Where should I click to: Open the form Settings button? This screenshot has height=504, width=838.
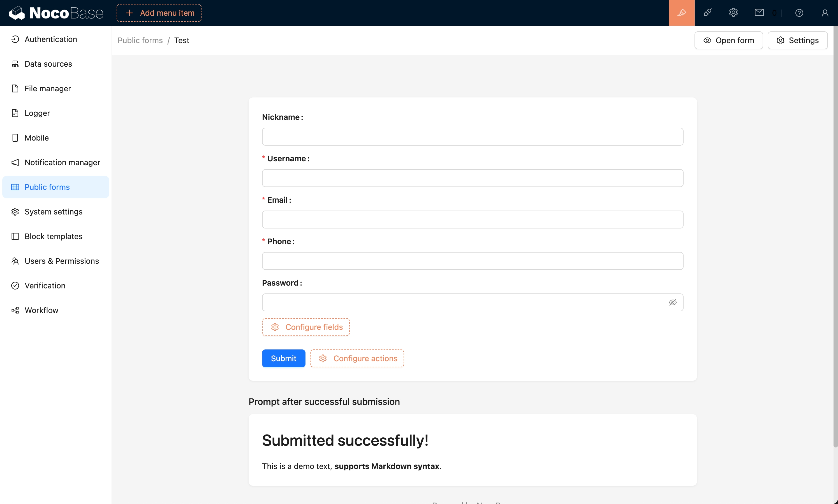pos(797,40)
